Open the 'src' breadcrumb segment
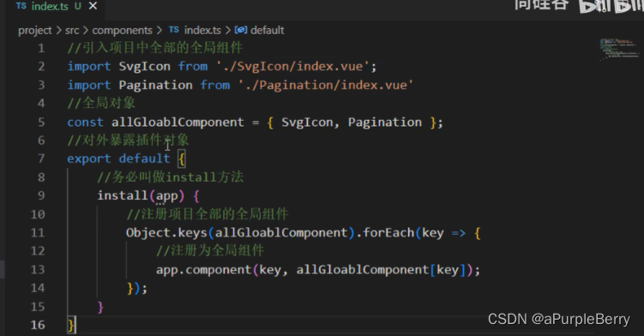 (x=72, y=30)
